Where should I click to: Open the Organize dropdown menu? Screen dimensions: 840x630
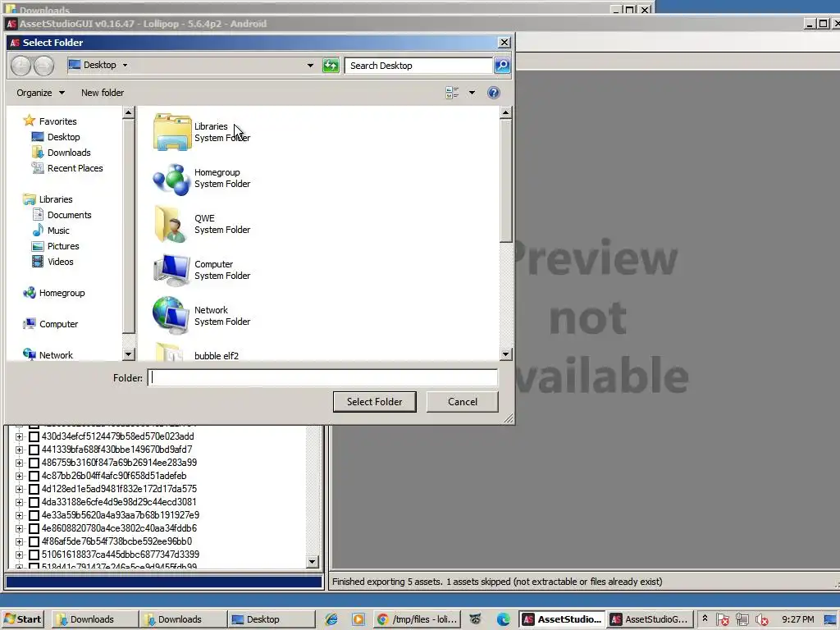pyautogui.click(x=41, y=93)
